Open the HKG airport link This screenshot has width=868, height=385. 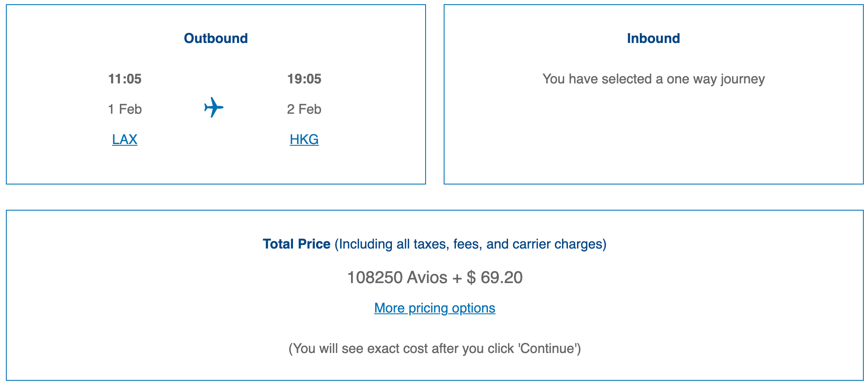click(x=304, y=139)
